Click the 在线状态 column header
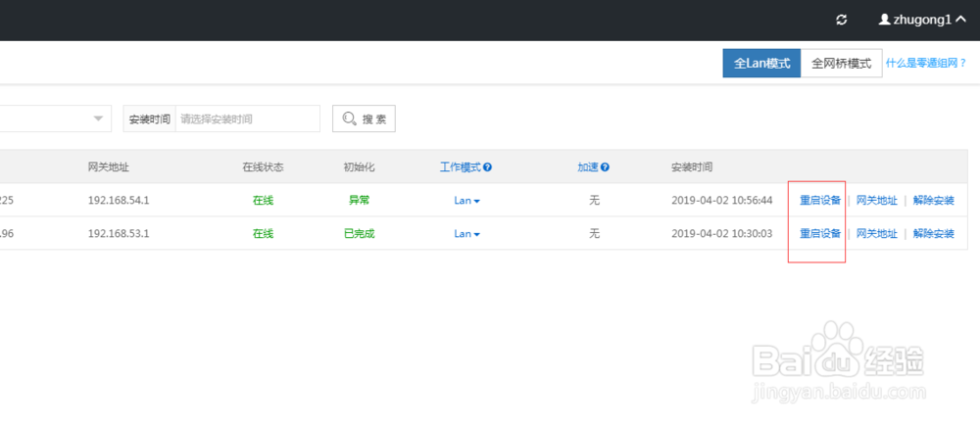 [263, 167]
